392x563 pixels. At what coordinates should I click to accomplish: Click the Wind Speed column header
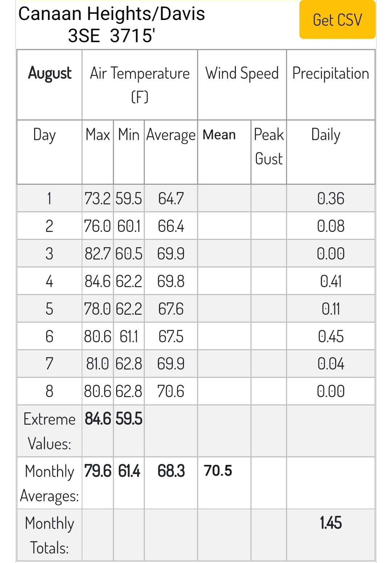point(242,73)
